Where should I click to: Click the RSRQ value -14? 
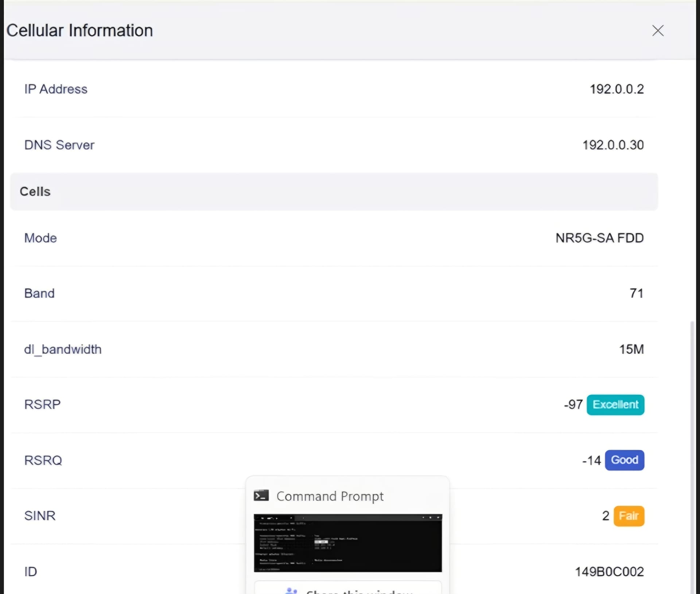tap(591, 460)
